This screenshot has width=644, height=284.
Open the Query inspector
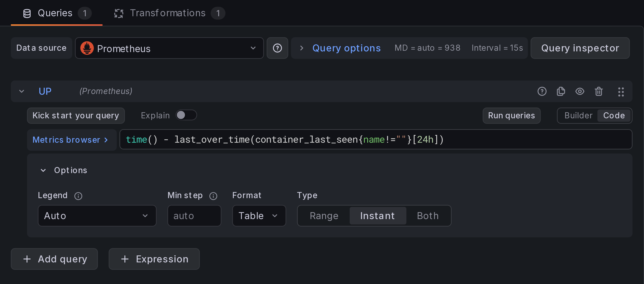[580, 48]
